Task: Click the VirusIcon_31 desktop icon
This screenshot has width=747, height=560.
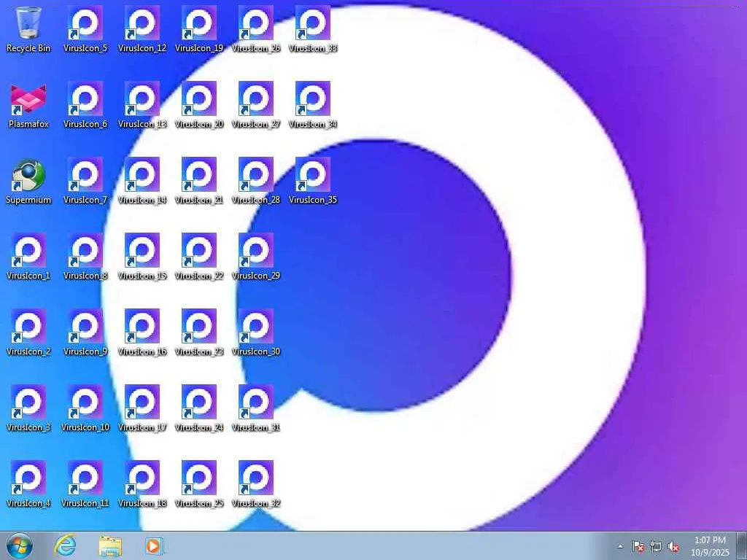Action: pyautogui.click(x=256, y=408)
